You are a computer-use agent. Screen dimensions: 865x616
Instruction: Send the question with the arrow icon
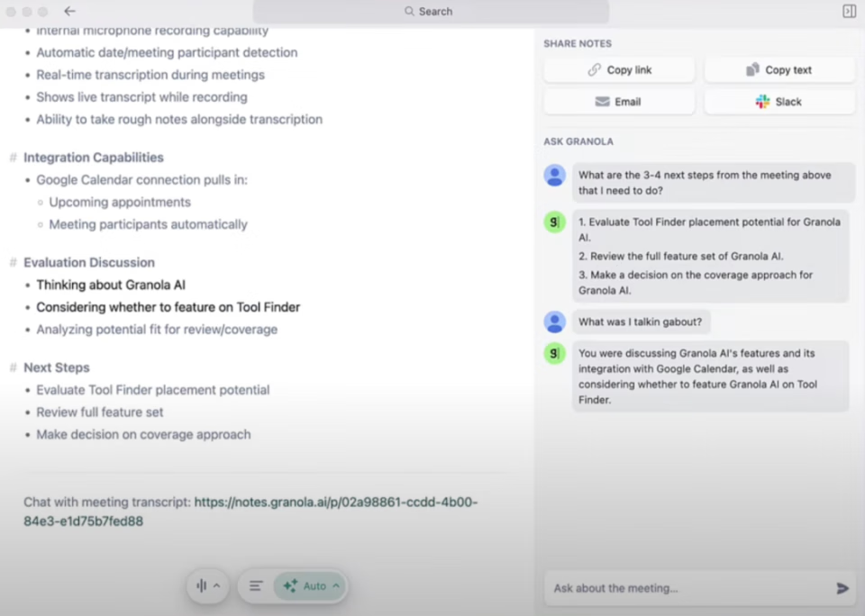click(842, 588)
